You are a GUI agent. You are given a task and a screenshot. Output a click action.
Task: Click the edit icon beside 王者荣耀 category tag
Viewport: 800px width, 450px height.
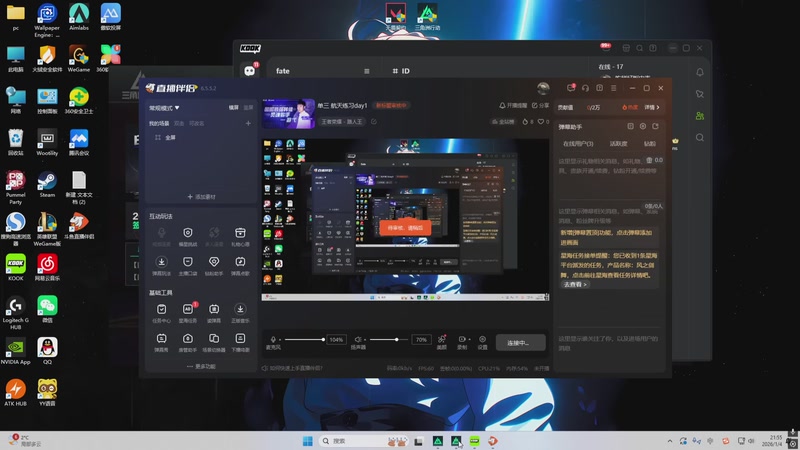[373, 121]
